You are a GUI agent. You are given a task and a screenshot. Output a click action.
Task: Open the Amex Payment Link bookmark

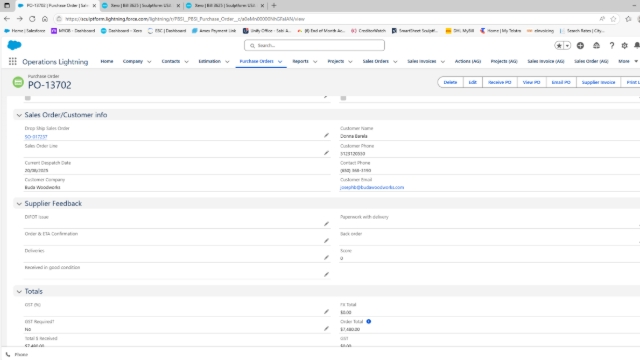point(214,31)
